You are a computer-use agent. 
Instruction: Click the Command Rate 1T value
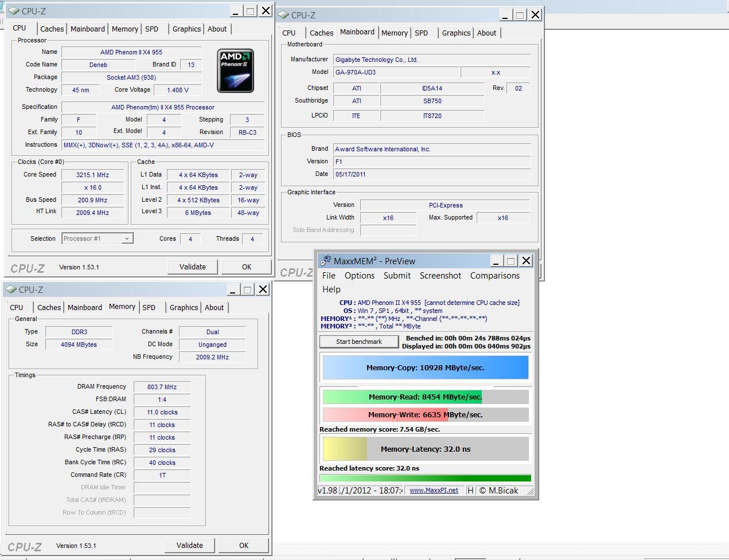(x=162, y=475)
